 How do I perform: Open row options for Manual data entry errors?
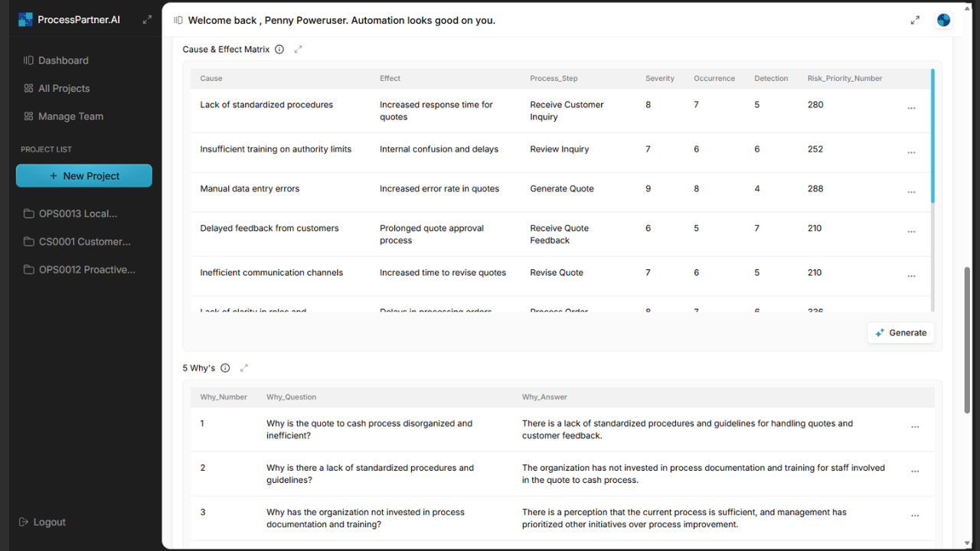point(911,192)
